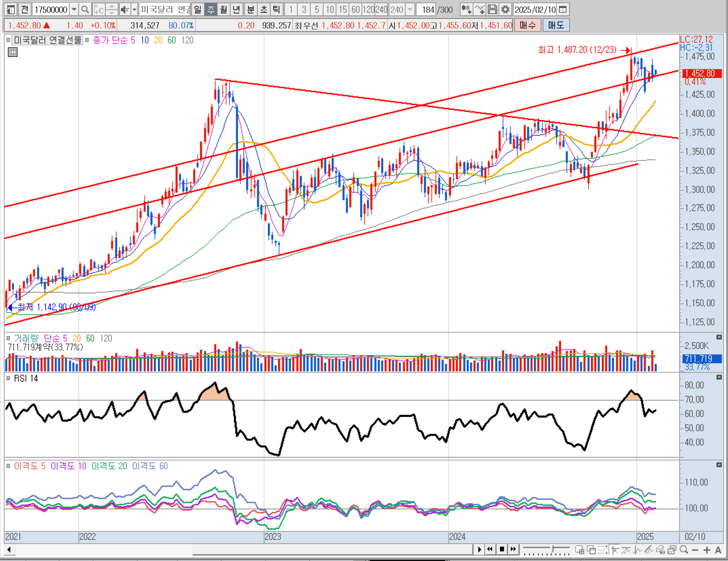This screenshot has width=728, height=561.
Task: Select the 일 daily period tab
Action: 198,10
